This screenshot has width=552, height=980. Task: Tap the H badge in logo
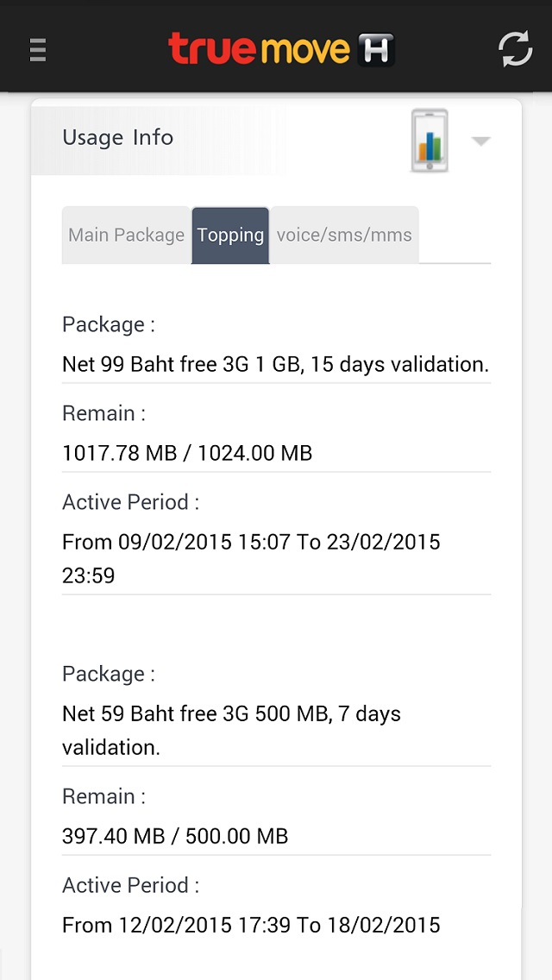[376, 50]
